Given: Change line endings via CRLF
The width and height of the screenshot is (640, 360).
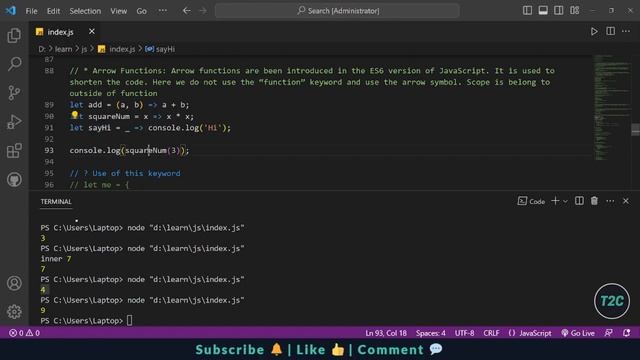Looking at the screenshot, I should (491, 333).
